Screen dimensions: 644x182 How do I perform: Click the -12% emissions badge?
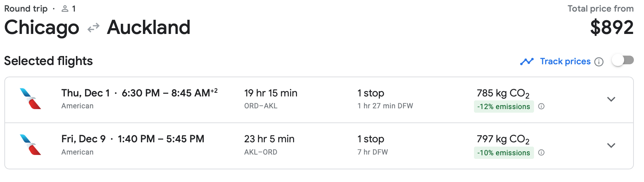coord(504,107)
